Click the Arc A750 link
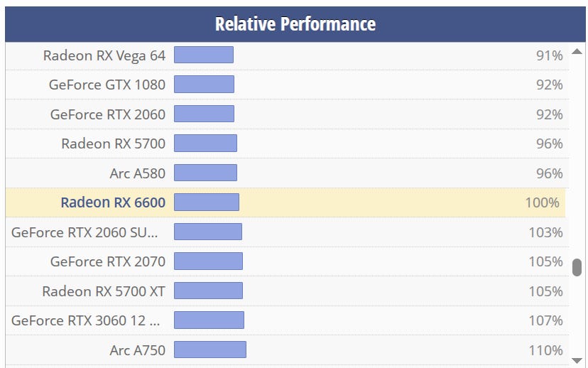The height and width of the screenshot is (368, 588). coord(137,350)
